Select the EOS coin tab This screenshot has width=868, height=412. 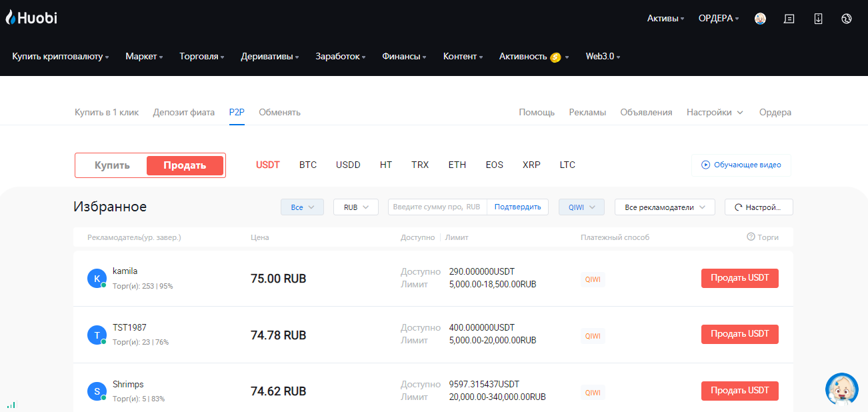[x=495, y=165]
